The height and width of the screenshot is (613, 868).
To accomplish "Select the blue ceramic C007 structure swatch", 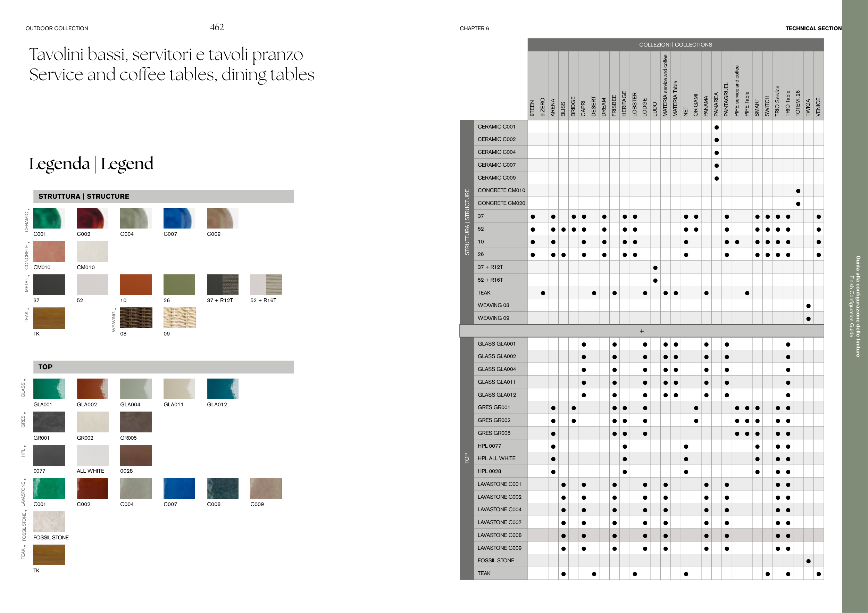I will coord(179,218).
